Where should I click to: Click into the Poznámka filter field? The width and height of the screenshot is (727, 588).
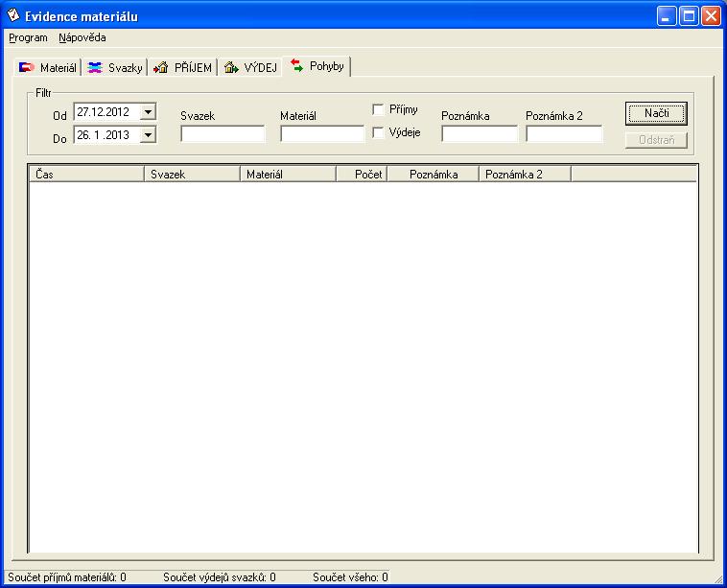pos(480,134)
